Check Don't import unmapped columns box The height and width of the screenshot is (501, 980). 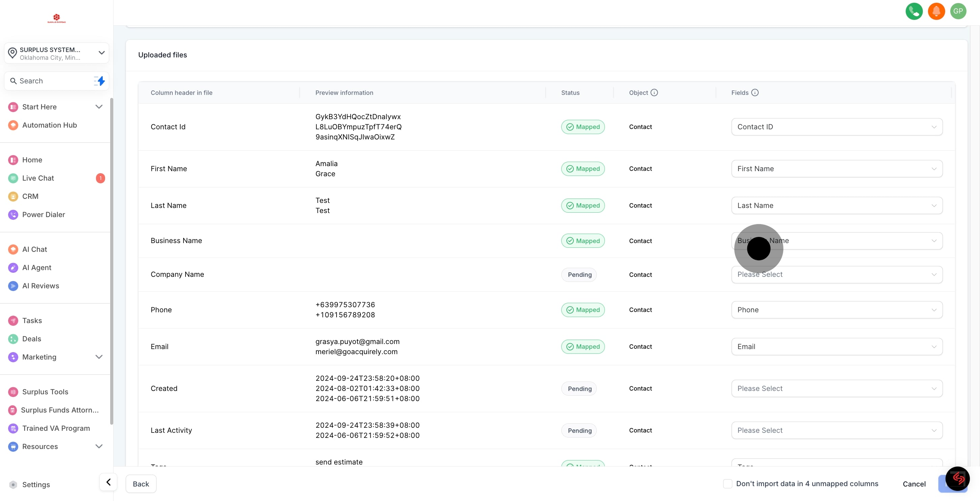727,483
